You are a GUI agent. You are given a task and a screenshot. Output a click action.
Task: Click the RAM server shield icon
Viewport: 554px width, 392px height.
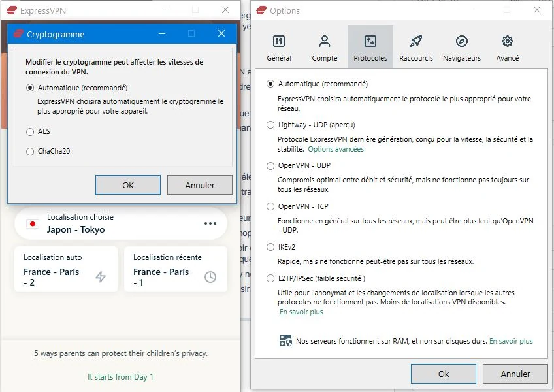pyautogui.click(x=285, y=341)
